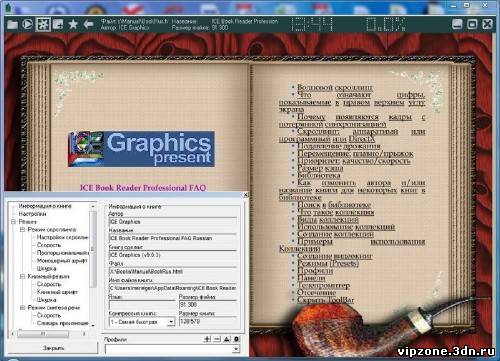Open the library folder icon in toolbar

[x=13, y=25]
